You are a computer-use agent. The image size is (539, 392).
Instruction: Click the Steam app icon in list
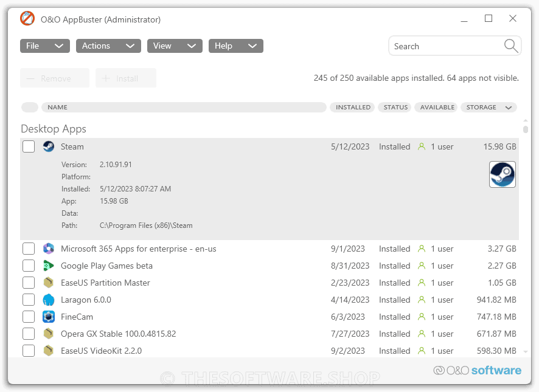[x=49, y=146]
